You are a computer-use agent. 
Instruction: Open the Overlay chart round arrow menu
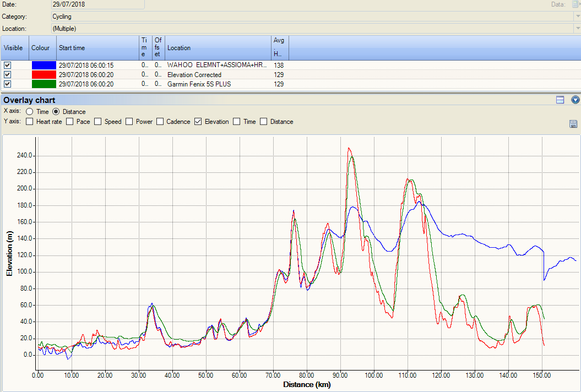click(575, 100)
